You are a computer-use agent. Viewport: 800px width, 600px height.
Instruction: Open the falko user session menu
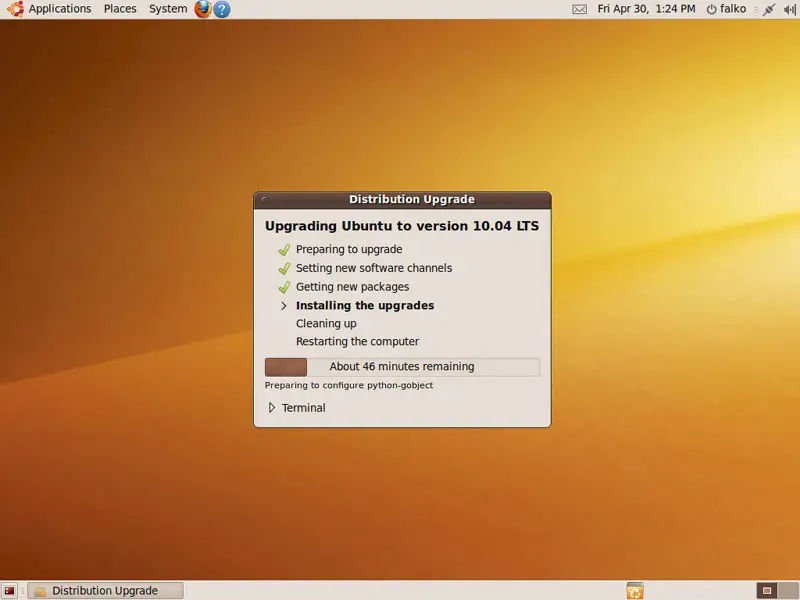point(726,9)
